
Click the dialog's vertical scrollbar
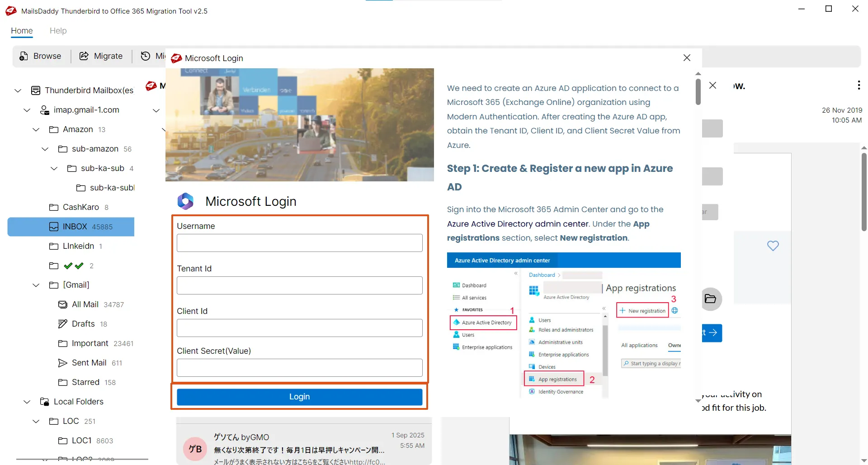(698, 90)
